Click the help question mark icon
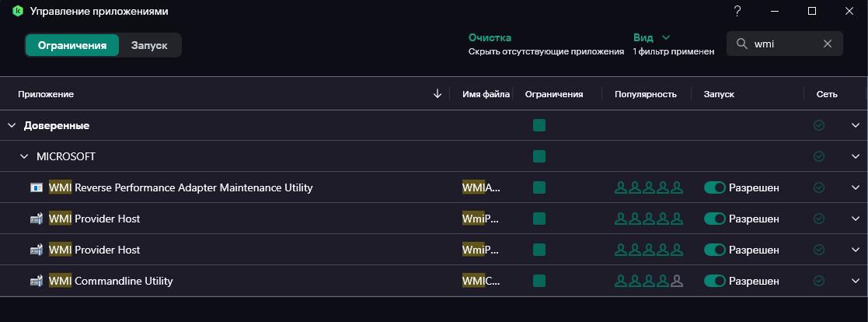This screenshot has height=322, width=868. pyautogui.click(x=737, y=11)
